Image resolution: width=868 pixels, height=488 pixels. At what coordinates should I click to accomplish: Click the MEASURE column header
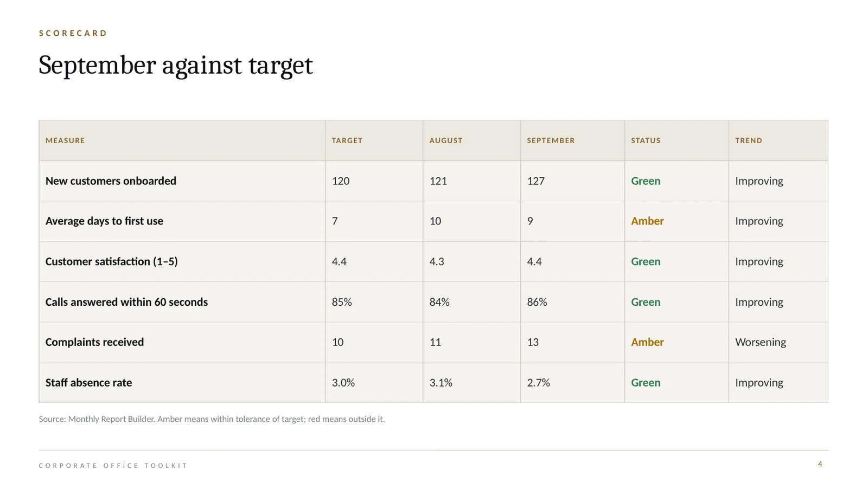click(x=65, y=140)
